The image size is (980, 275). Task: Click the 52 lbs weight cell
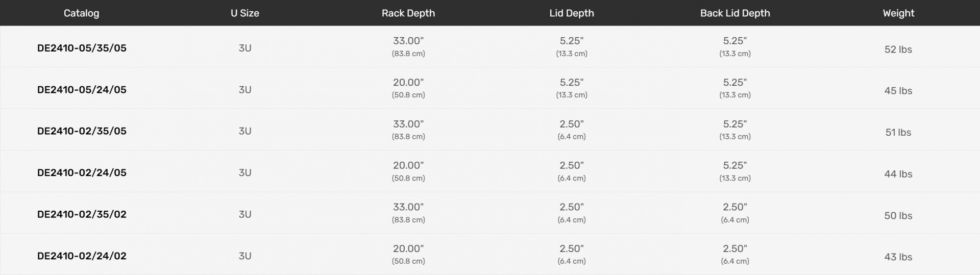(898, 49)
